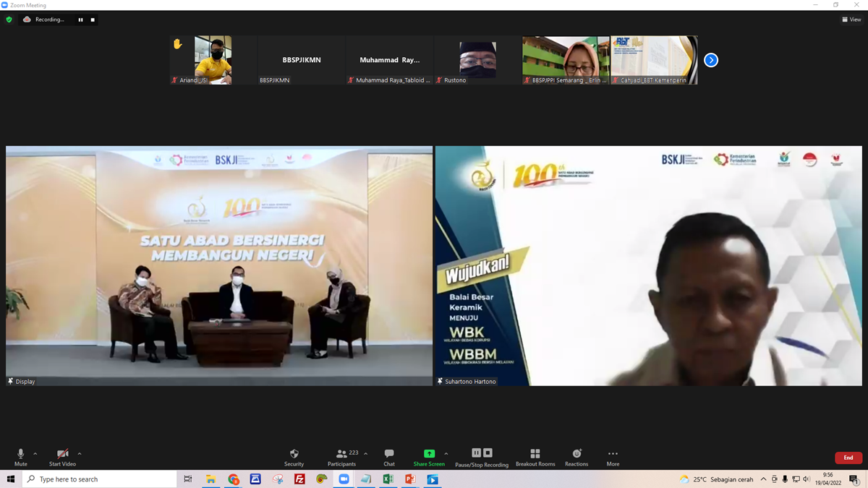Open PowerPoint from taskbar
The image size is (868, 488).
(x=410, y=479)
